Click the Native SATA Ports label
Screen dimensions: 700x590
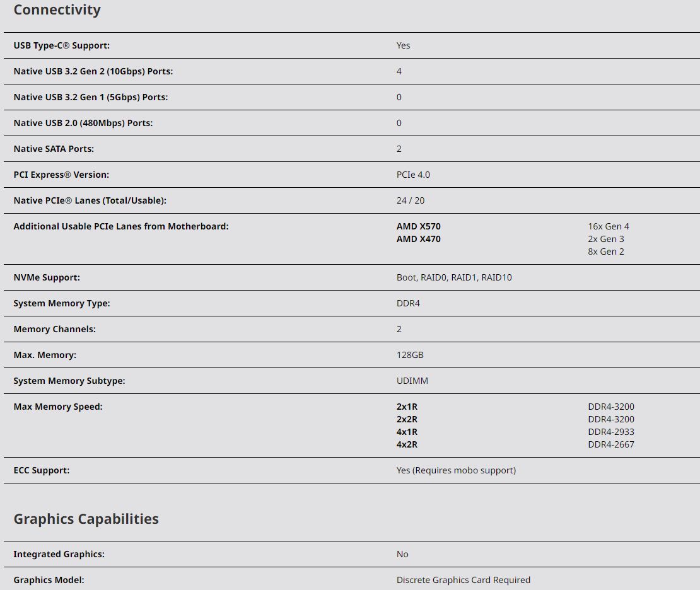coord(54,149)
